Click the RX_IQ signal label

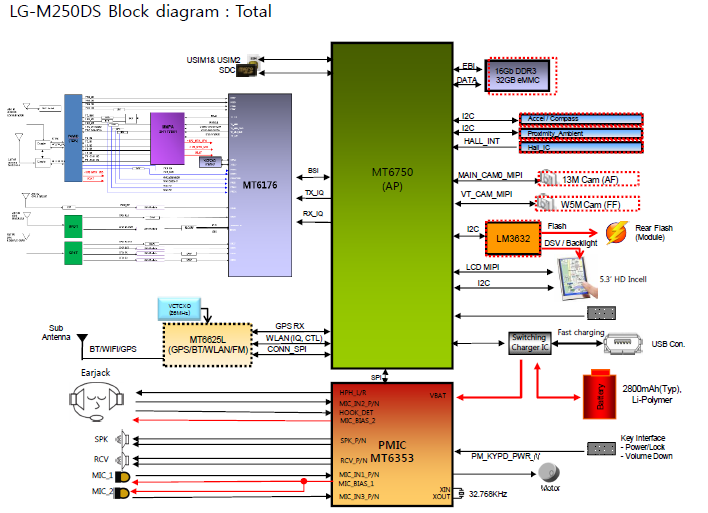pyautogui.click(x=313, y=213)
